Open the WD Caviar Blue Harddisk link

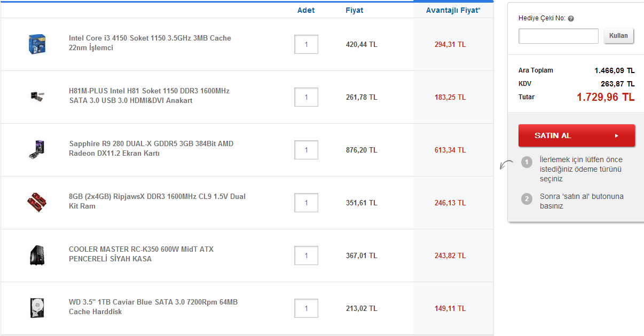click(153, 307)
